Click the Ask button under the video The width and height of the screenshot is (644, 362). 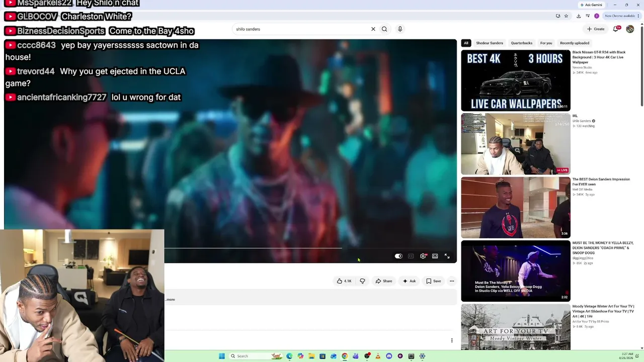click(409, 281)
